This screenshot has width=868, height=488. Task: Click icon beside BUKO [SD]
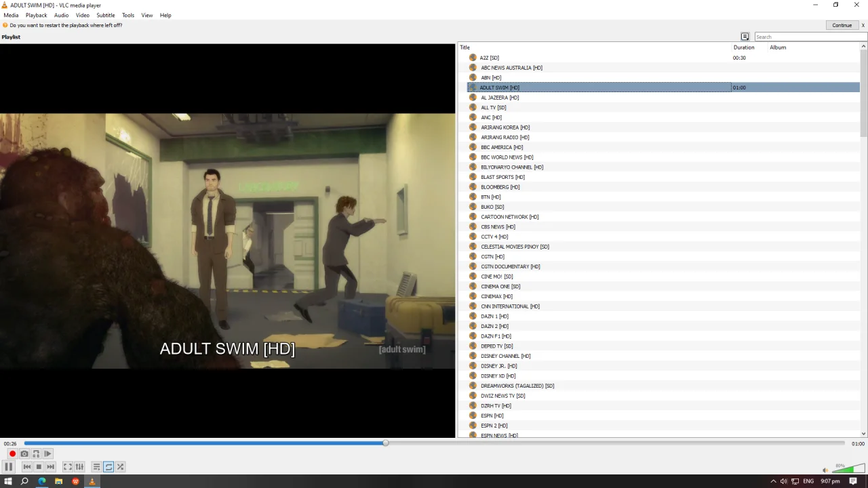tap(473, 207)
